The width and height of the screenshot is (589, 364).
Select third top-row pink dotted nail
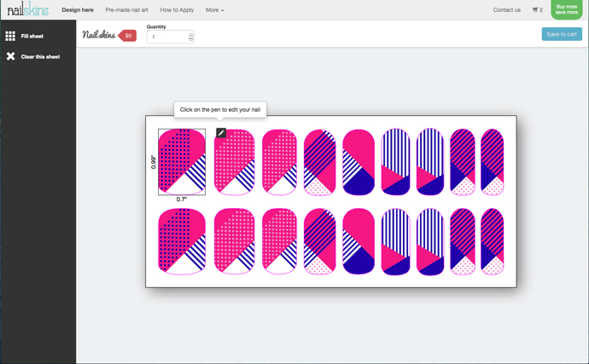[279, 162]
